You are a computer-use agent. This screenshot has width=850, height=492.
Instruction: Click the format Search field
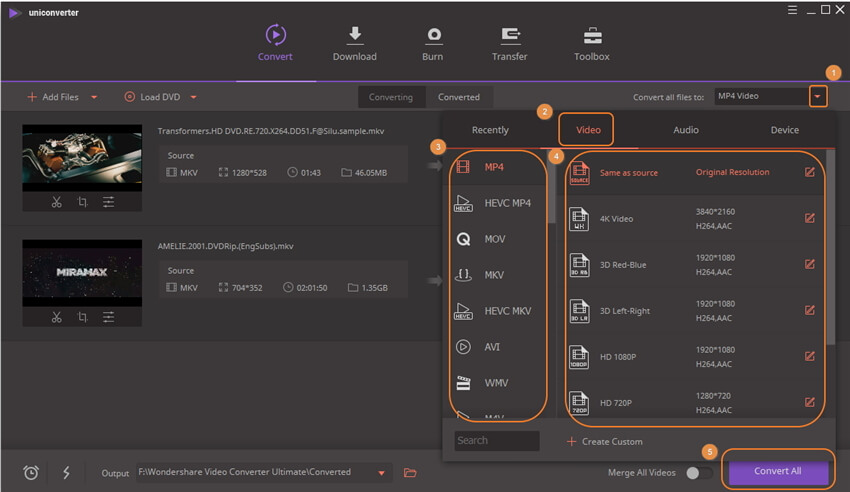497,441
